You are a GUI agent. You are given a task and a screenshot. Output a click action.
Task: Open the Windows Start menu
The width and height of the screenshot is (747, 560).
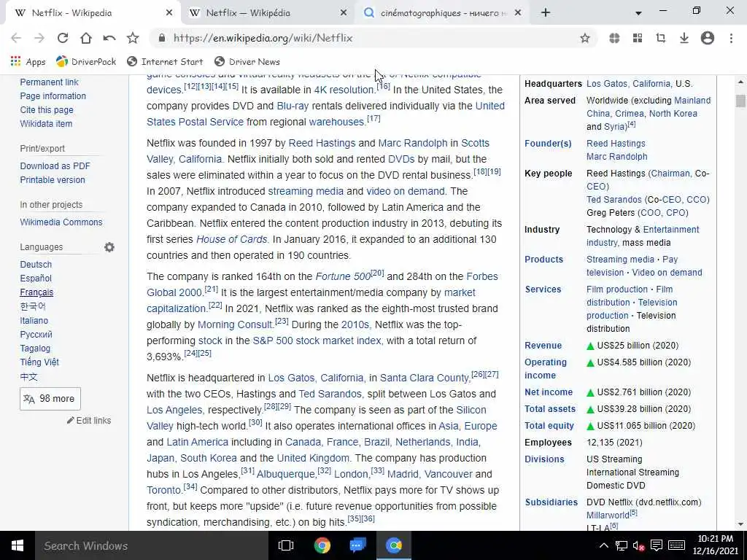tap(18, 545)
